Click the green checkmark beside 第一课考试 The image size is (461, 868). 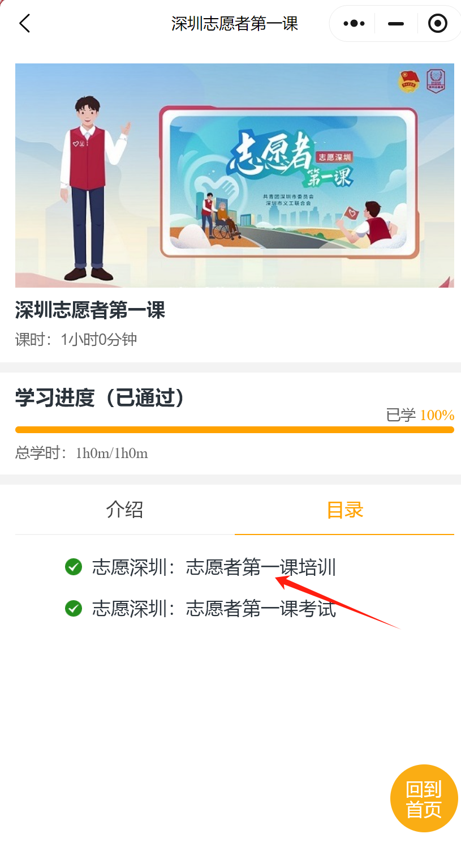tap(74, 609)
